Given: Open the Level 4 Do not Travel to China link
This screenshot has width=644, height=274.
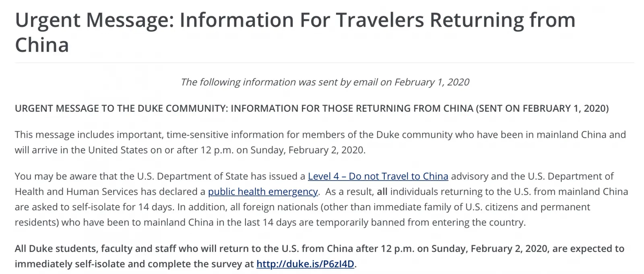Looking at the screenshot, I should pyautogui.click(x=378, y=176).
